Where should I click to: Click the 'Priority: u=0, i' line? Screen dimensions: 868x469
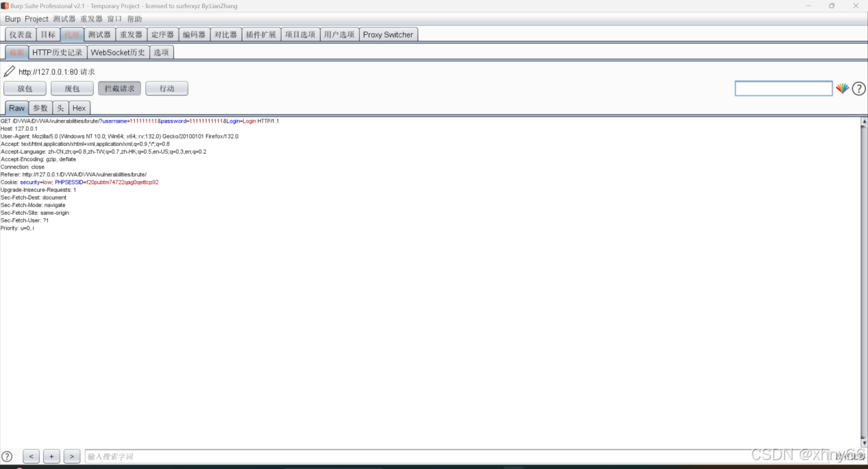pyautogui.click(x=17, y=228)
